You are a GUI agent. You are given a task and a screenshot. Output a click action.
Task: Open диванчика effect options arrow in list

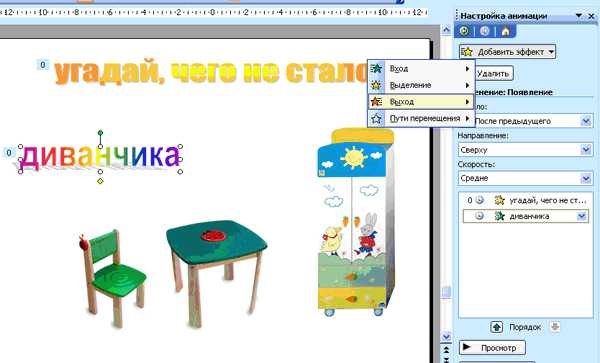pos(582,216)
